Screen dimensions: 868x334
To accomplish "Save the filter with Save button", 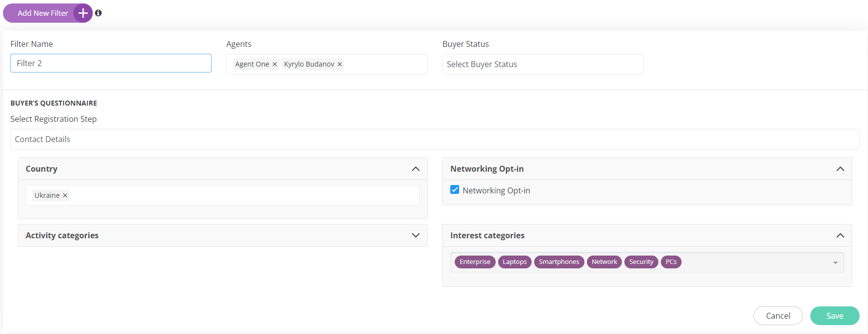I will click(x=834, y=316).
